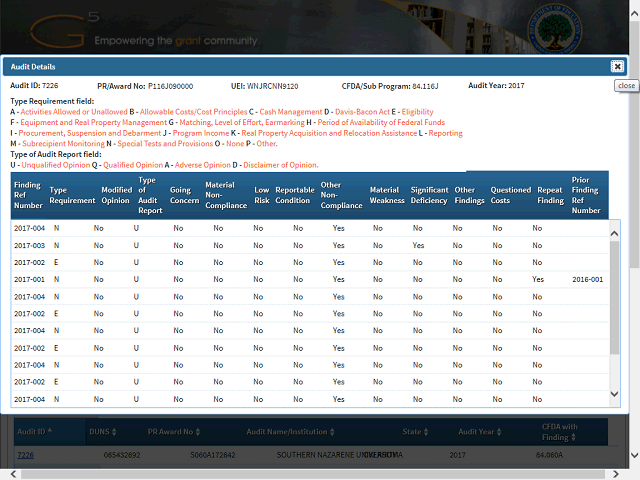Click the Modified Opinion column header
The image size is (640, 480).
coord(116,195)
